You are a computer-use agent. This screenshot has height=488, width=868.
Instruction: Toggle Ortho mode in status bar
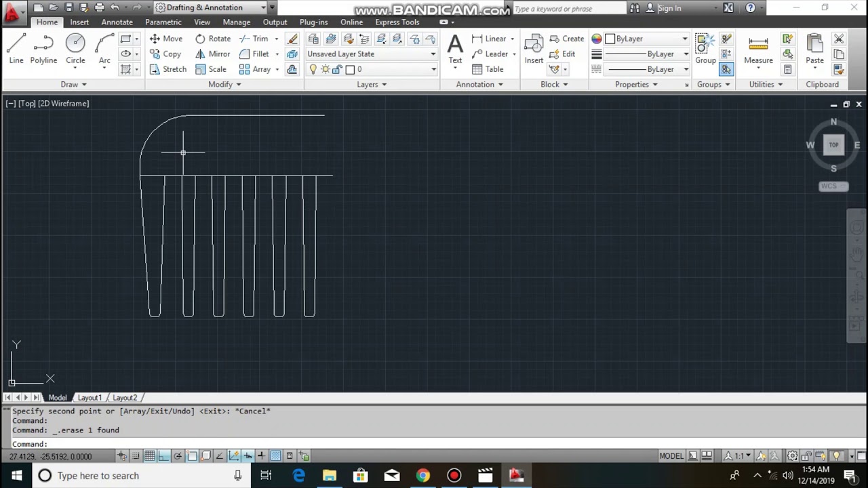[163, 456]
